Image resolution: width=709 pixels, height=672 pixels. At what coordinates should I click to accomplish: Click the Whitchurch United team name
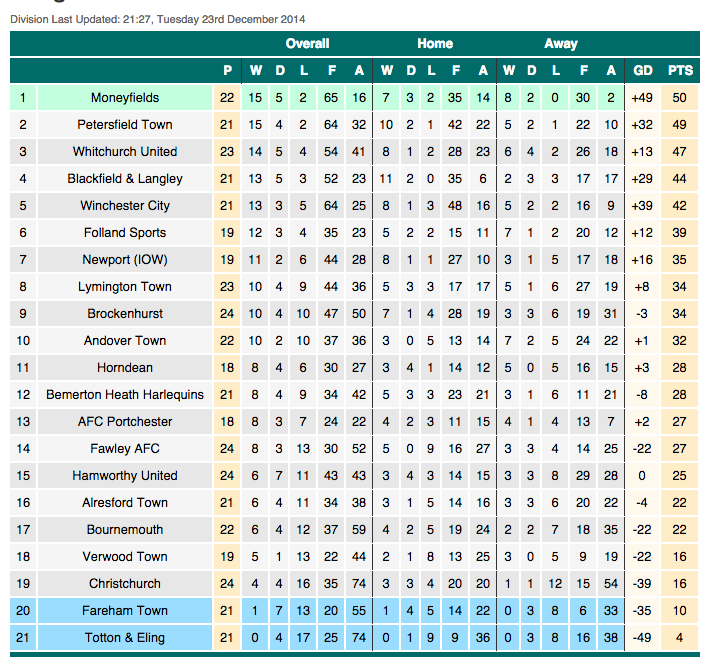125,151
